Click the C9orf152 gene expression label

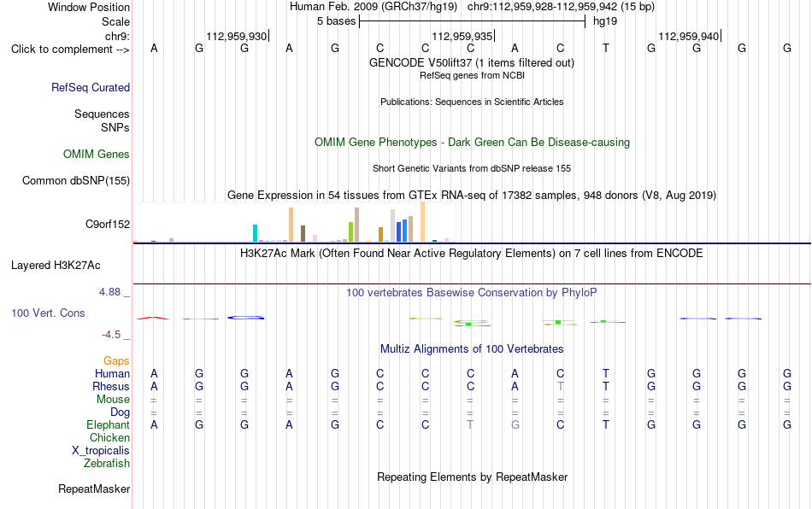coord(108,224)
